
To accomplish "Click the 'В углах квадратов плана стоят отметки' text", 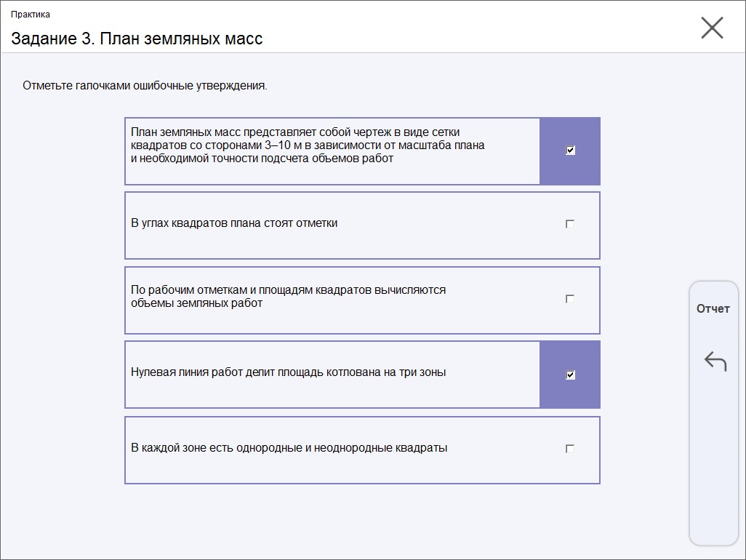I will click(234, 223).
